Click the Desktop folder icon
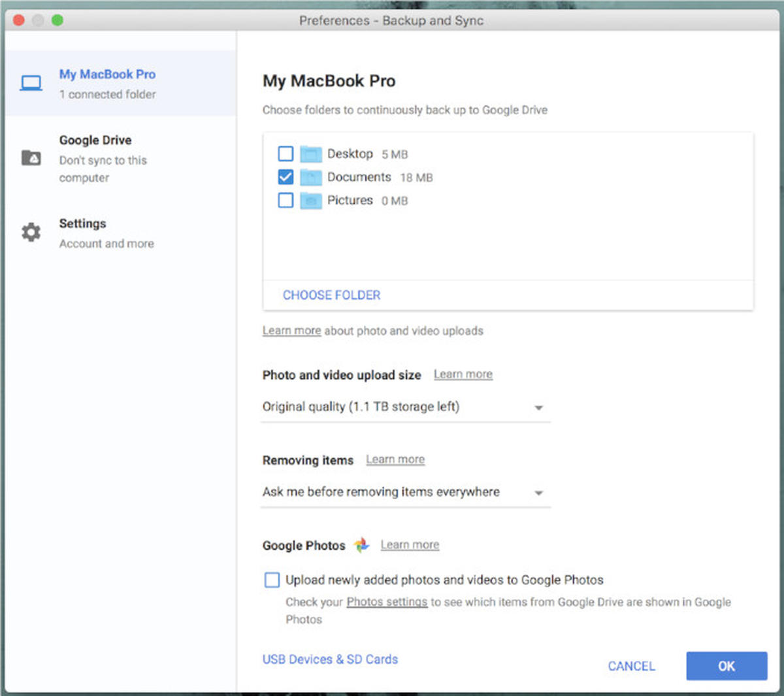Screen dimensions: 784x696 [x=310, y=154]
